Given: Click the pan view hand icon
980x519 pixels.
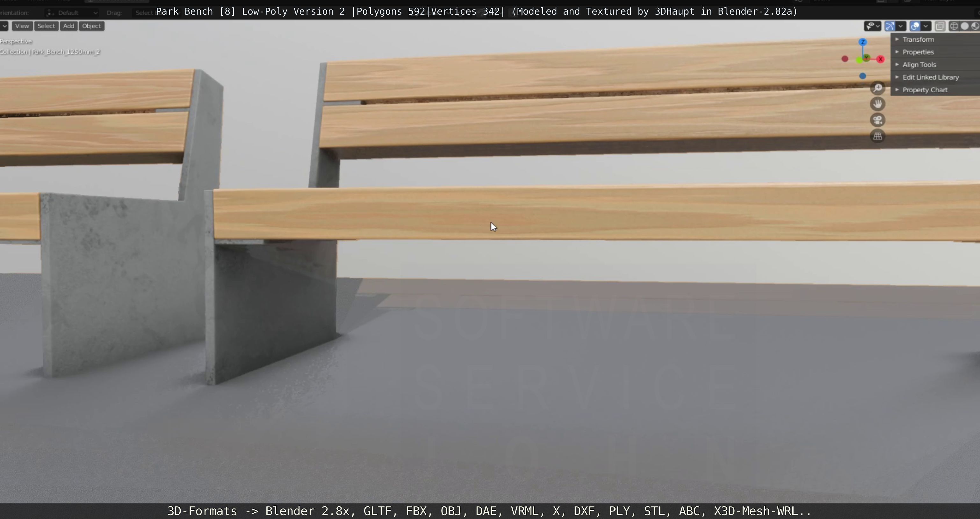Looking at the screenshot, I should pos(878,104).
